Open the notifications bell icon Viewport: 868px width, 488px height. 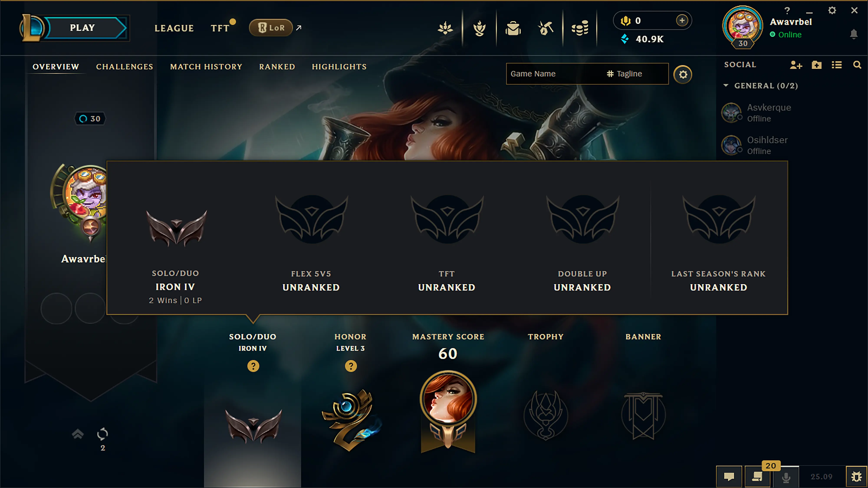point(853,34)
